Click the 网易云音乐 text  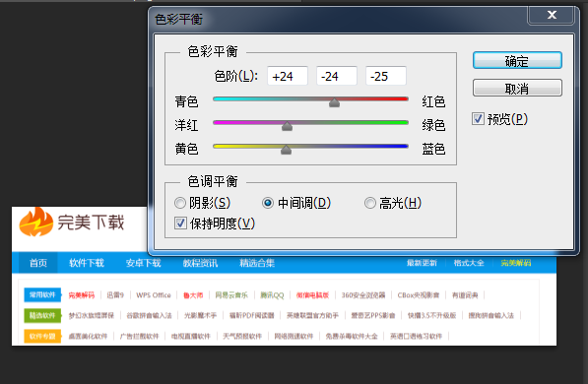tap(231, 295)
